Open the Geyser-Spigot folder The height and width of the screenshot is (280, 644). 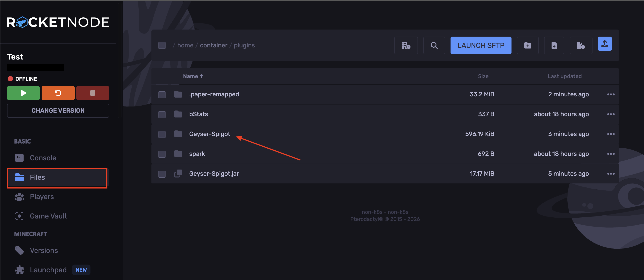coord(210,134)
